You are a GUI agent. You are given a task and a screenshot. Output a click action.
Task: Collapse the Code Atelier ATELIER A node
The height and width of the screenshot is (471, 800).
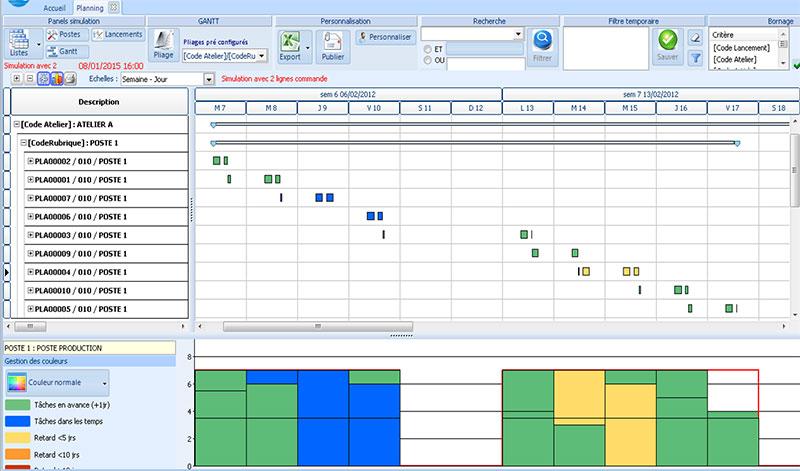[17, 124]
